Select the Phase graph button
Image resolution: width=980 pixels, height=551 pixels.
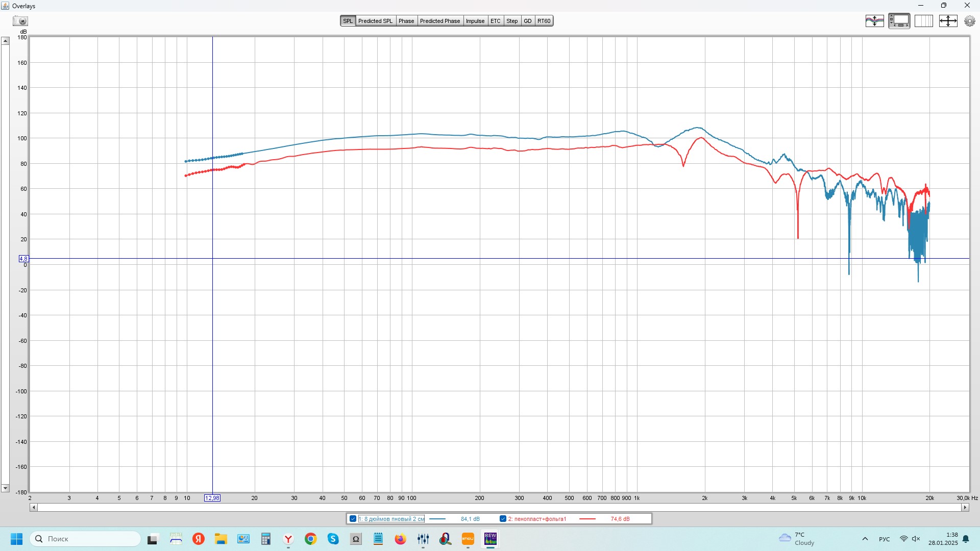coord(406,21)
